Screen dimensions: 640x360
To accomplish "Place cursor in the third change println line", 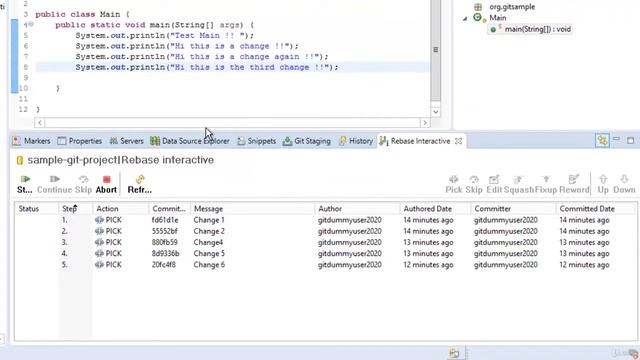I will [207, 67].
